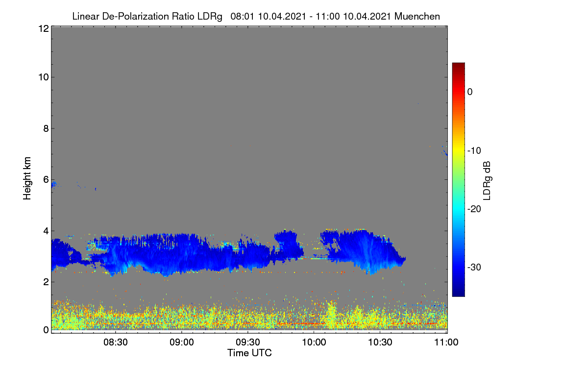Screen dimensions: 588x392
Task: Click the '08:30' time axis label
Action: pyautogui.click(x=116, y=343)
